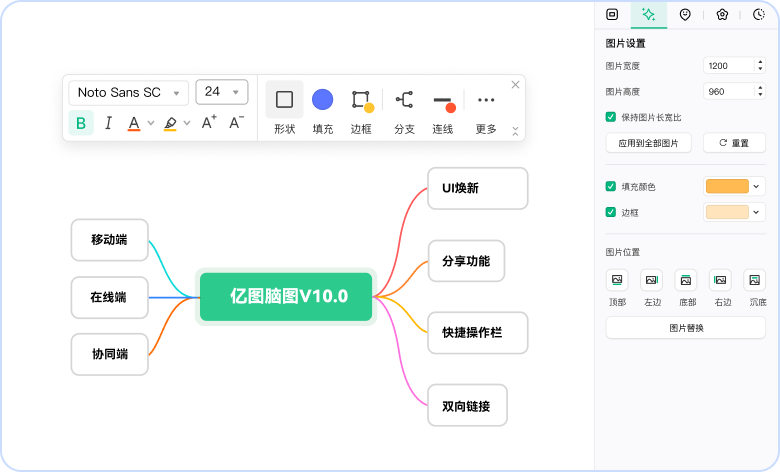This screenshot has height=472, width=780.
Task: Open the 形状 shape tool
Action: click(x=285, y=108)
